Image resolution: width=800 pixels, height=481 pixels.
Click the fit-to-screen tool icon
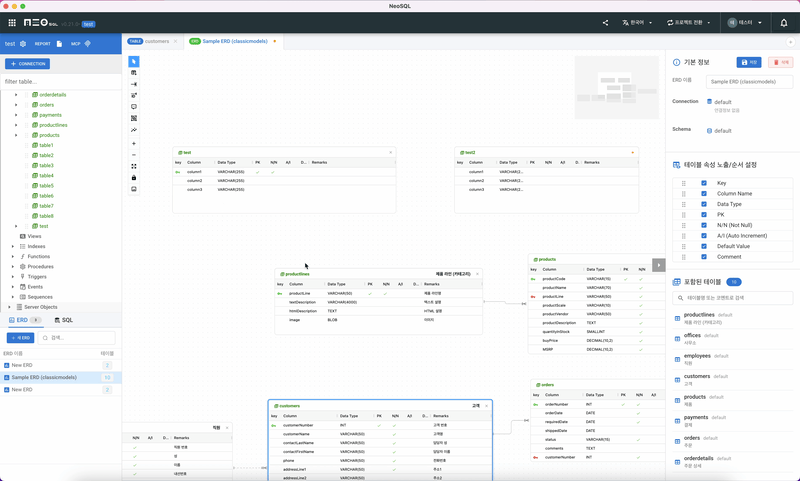[x=134, y=166]
